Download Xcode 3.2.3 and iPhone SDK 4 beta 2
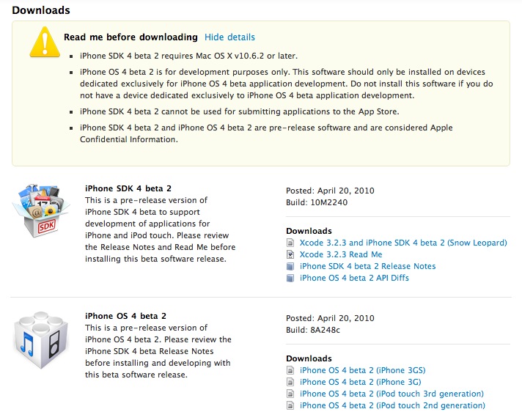The image size is (522, 420). click(403, 243)
